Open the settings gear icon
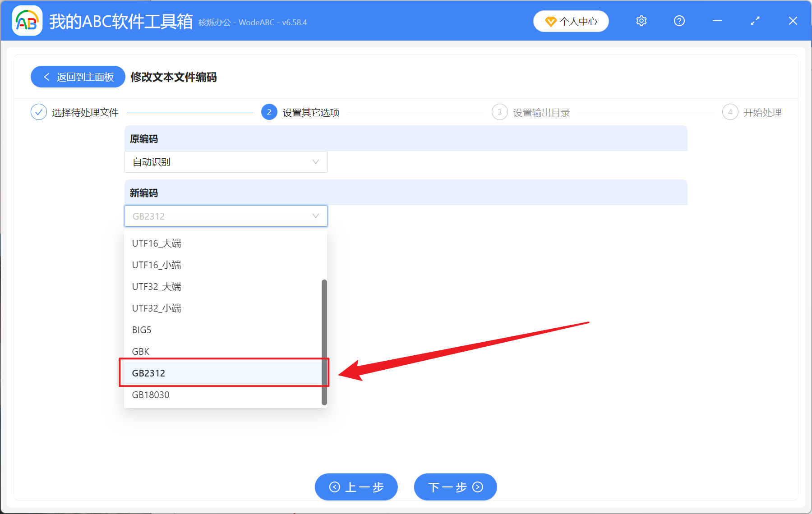 (x=641, y=21)
